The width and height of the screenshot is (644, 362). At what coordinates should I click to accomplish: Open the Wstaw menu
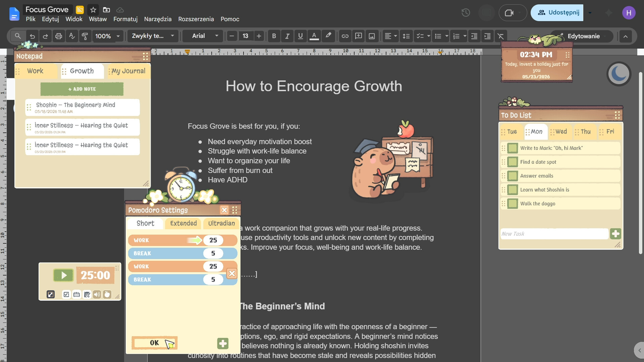click(x=98, y=19)
